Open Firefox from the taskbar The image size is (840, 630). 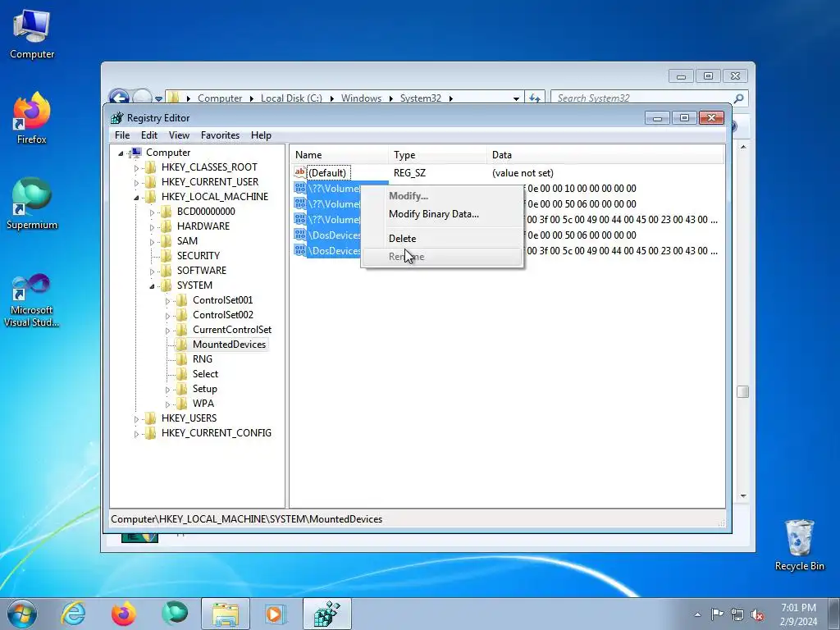(123, 614)
